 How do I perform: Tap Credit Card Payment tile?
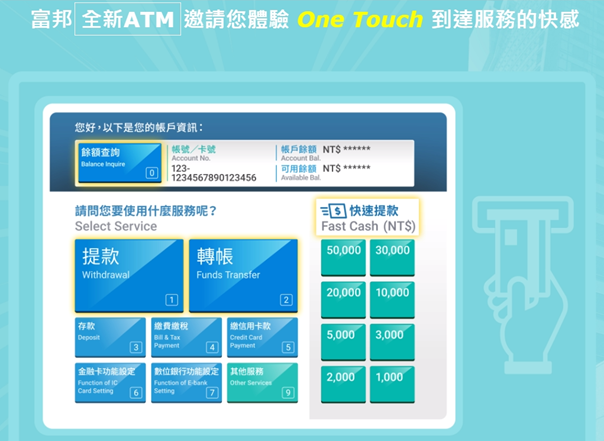point(261,337)
